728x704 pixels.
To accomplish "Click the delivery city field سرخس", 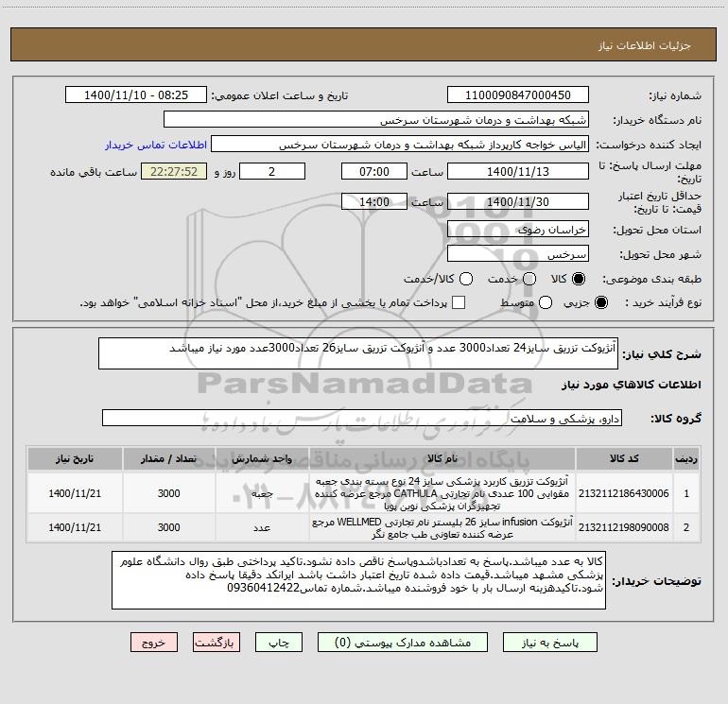I will point(518,254).
